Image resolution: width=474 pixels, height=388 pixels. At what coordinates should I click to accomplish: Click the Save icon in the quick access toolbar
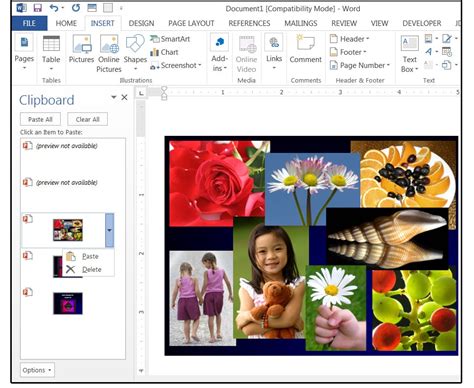coord(38,8)
